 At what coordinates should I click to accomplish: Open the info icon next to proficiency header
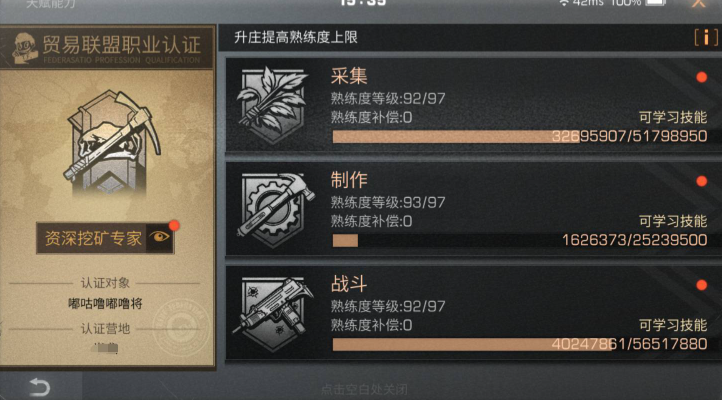click(x=706, y=37)
